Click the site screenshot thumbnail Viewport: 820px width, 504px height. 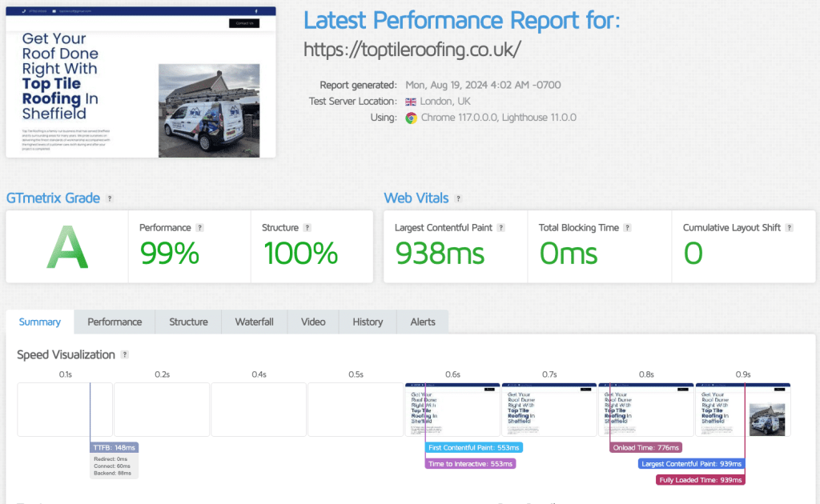pos(141,82)
